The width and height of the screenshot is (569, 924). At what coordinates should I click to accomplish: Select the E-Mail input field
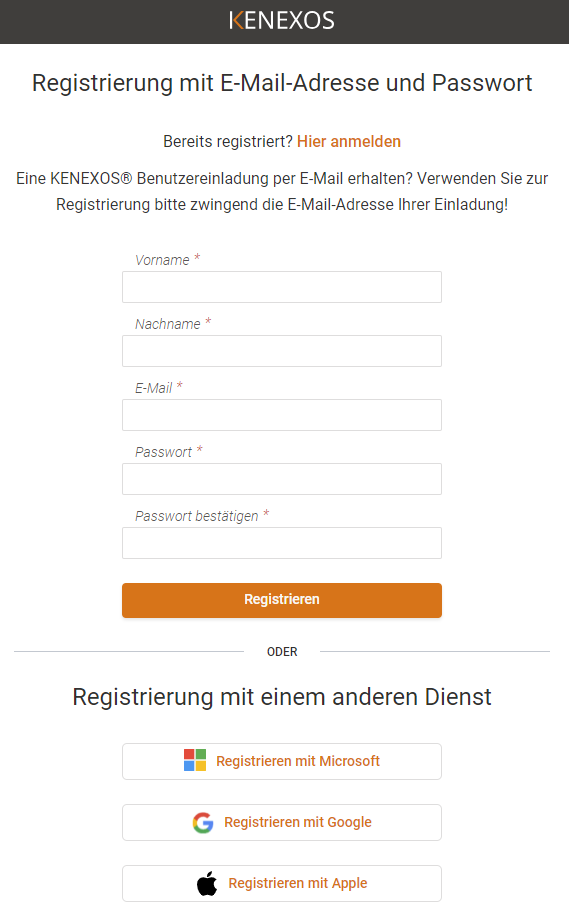[282, 415]
